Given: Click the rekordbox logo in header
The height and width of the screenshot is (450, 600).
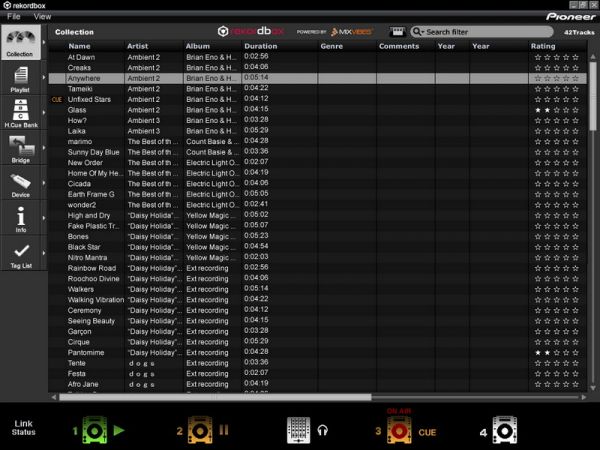Looking at the screenshot, I should tap(251, 31).
